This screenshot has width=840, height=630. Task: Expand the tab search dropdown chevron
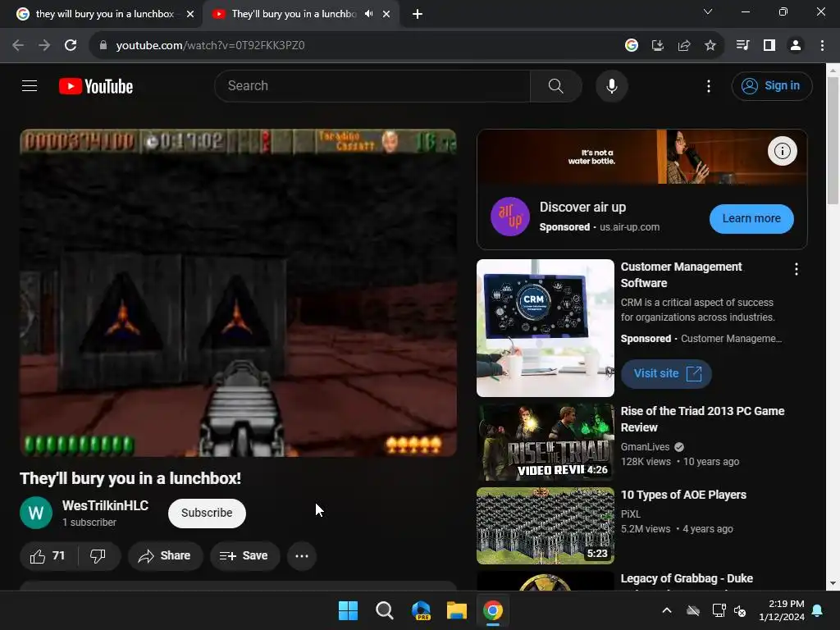click(x=708, y=11)
